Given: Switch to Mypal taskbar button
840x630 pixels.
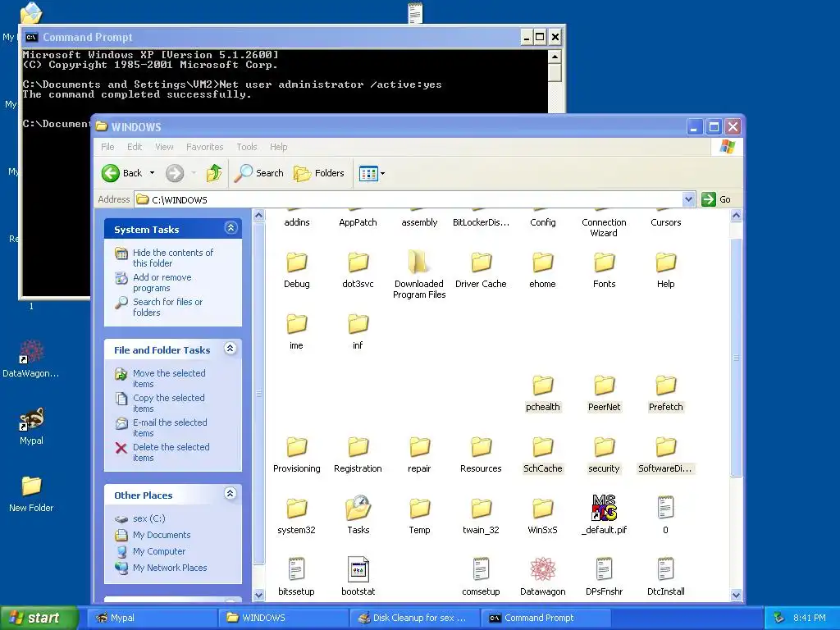Looking at the screenshot, I should pyautogui.click(x=152, y=618).
